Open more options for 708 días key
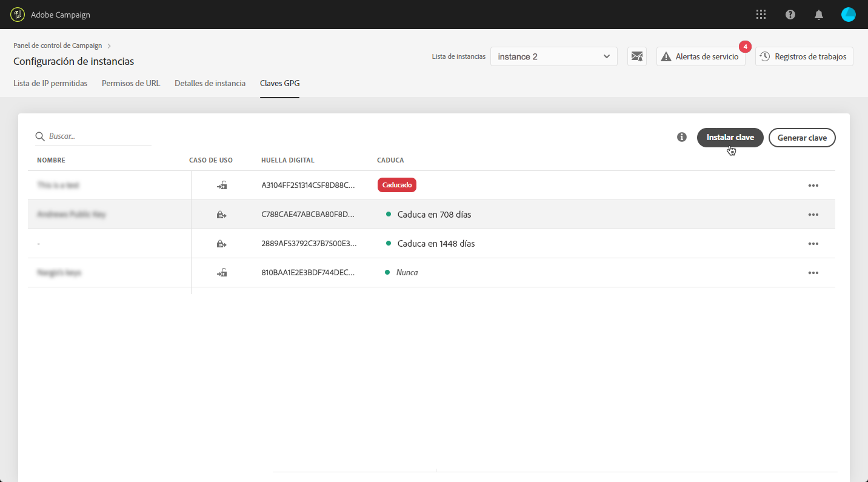Screen dimensions: 868x482 813,215
